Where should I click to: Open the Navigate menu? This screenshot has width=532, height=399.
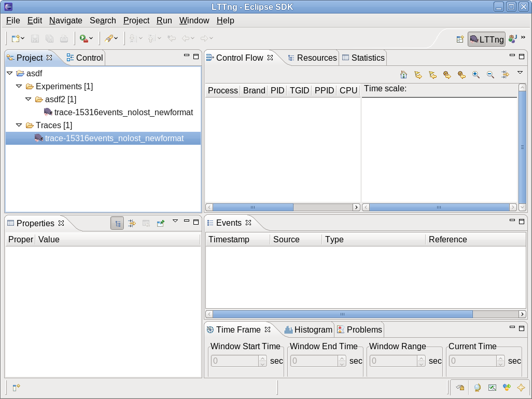click(x=66, y=21)
